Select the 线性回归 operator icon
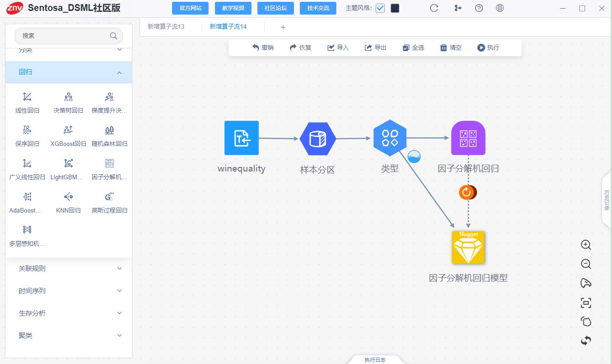Screen dimensions: 612x364 point(27,97)
